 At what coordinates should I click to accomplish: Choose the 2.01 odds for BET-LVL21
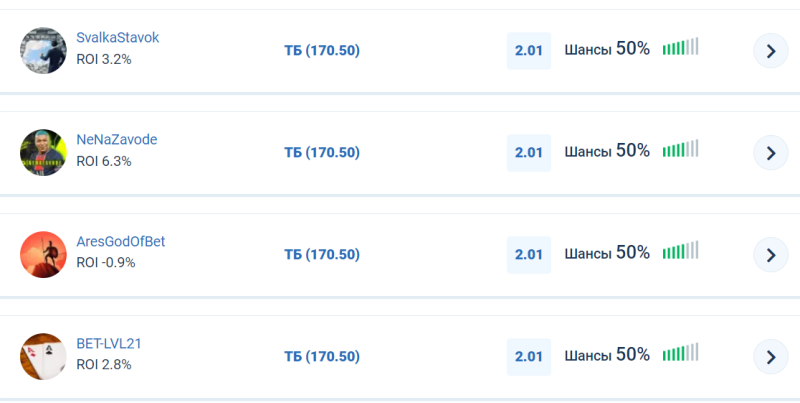point(529,357)
